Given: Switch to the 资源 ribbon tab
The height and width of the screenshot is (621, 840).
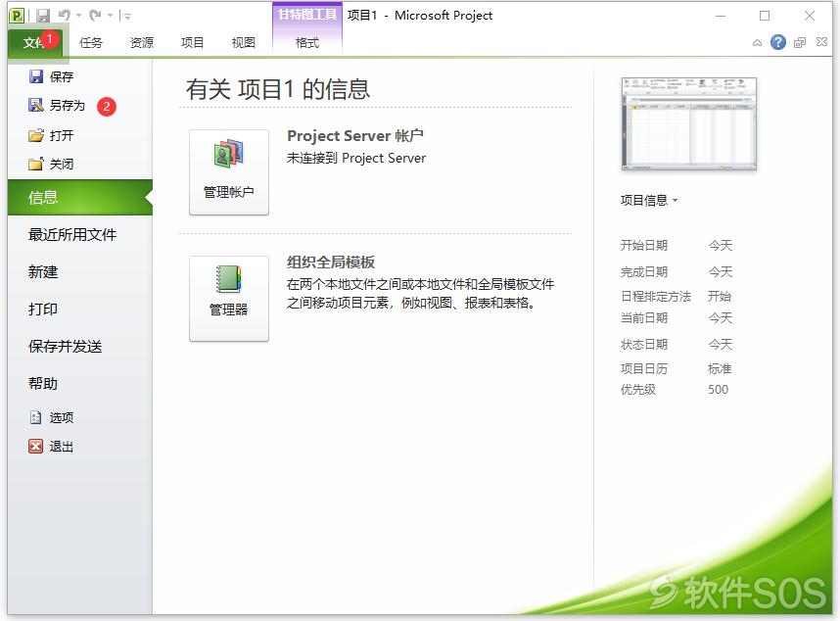Looking at the screenshot, I should coord(141,42).
